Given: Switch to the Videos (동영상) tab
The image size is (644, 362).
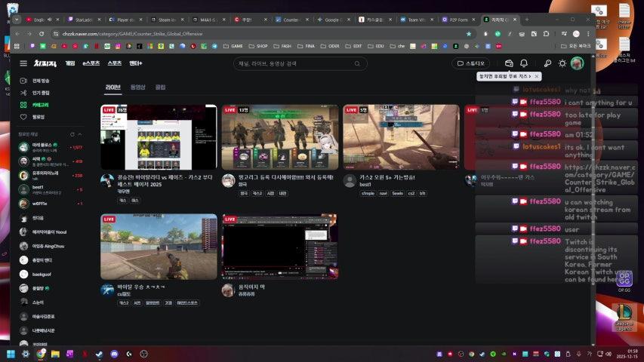Looking at the screenshot, I should [x=137, y=87].
